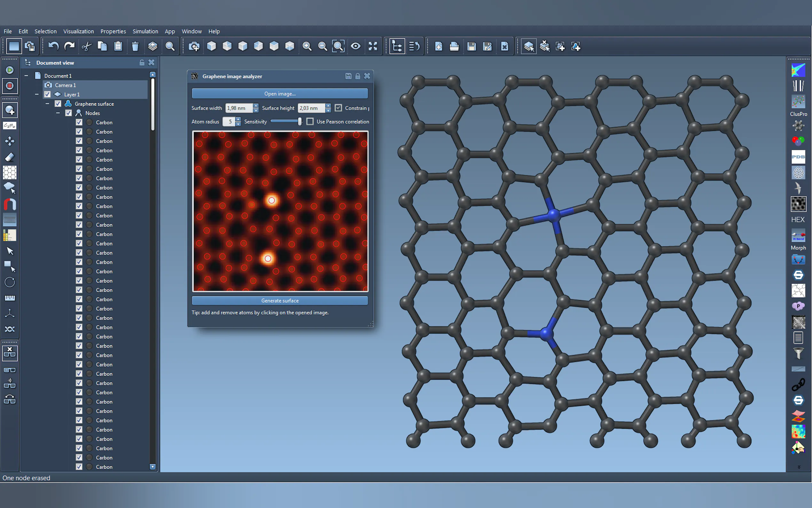Increase the Atom radius with the up arrow
The width and height of the screenshot is (812, 508).
pyautogui.click(x=238, y=119)
